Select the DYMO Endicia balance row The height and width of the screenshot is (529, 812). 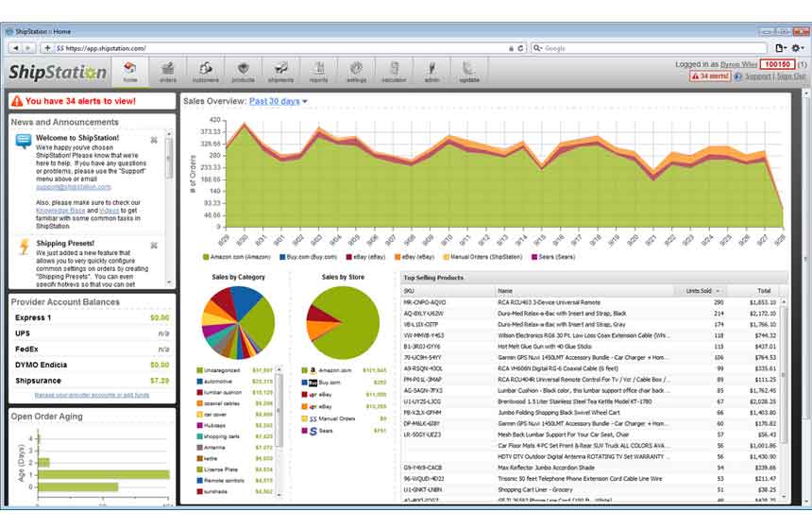click(93, 365)
